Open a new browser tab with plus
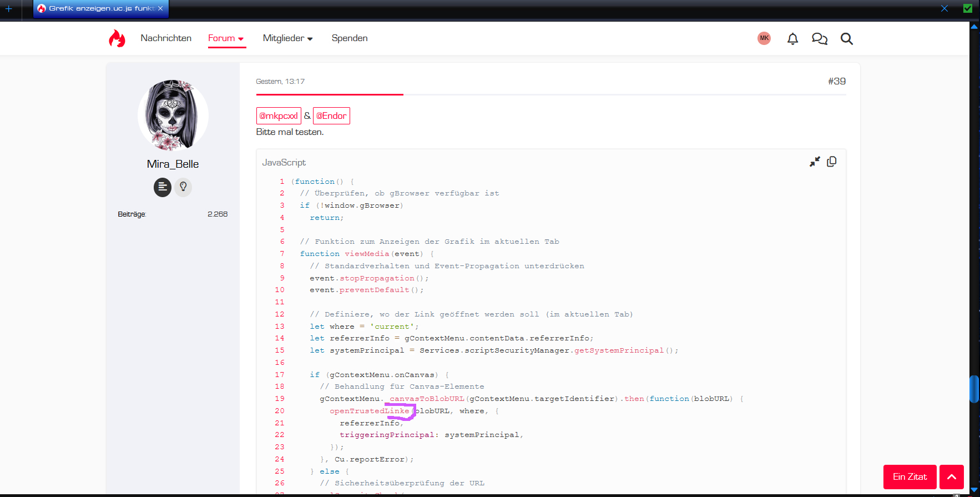 click(9, 9)
